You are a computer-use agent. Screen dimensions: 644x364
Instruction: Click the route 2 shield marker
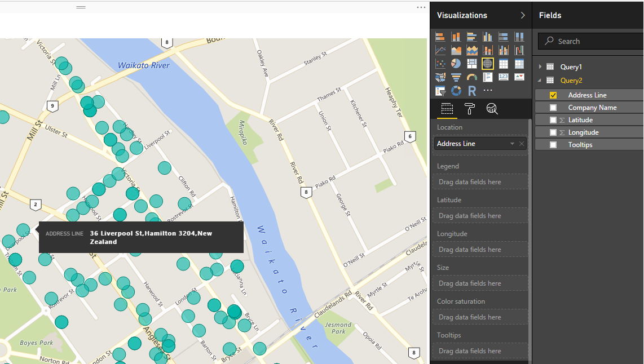36,205
